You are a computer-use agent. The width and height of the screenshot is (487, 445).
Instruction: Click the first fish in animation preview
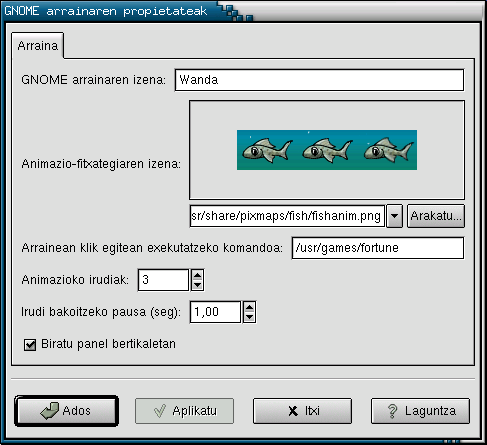click(x=267, y=150)
